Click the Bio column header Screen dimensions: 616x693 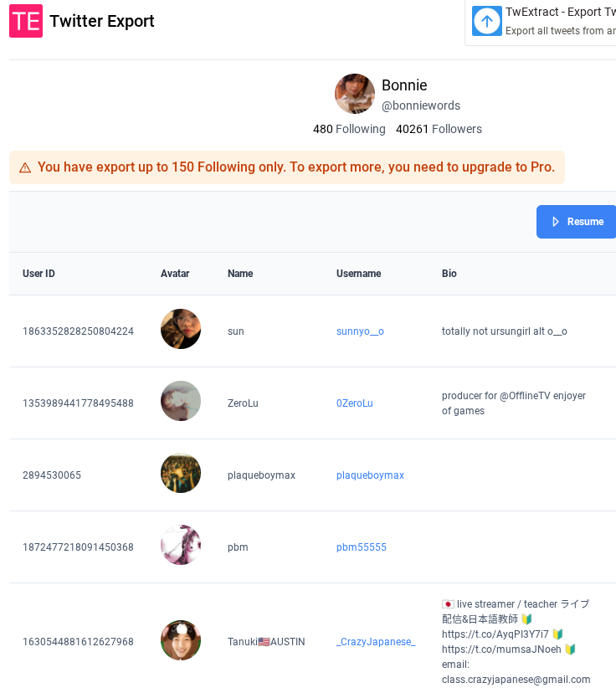pyautogui.click(x=449, y=274)
